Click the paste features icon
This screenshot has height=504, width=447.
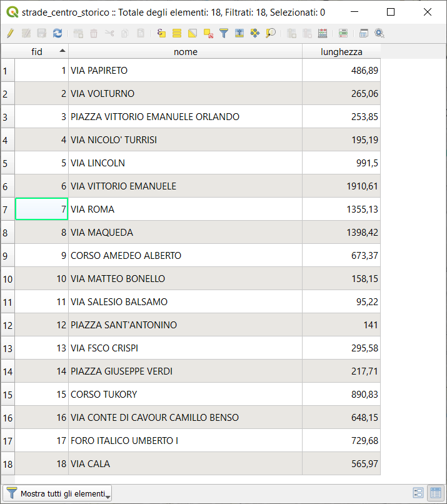tap(141, 33)
